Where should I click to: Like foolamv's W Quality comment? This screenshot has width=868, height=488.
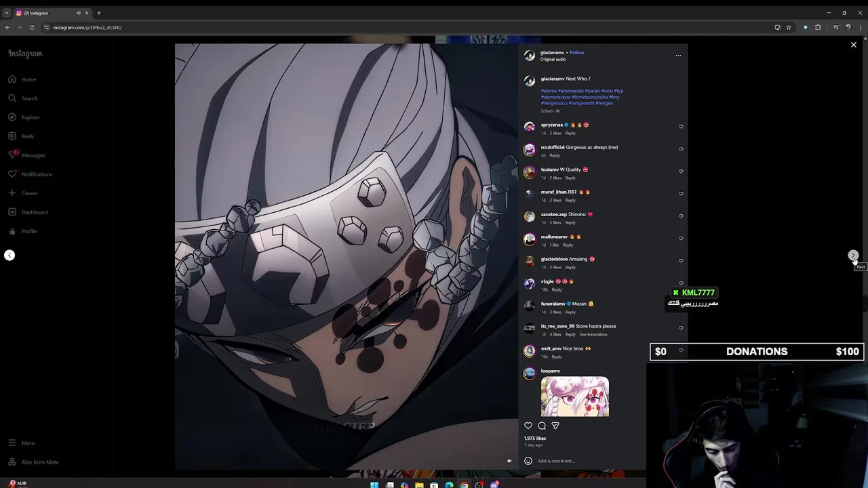point(681,171)
